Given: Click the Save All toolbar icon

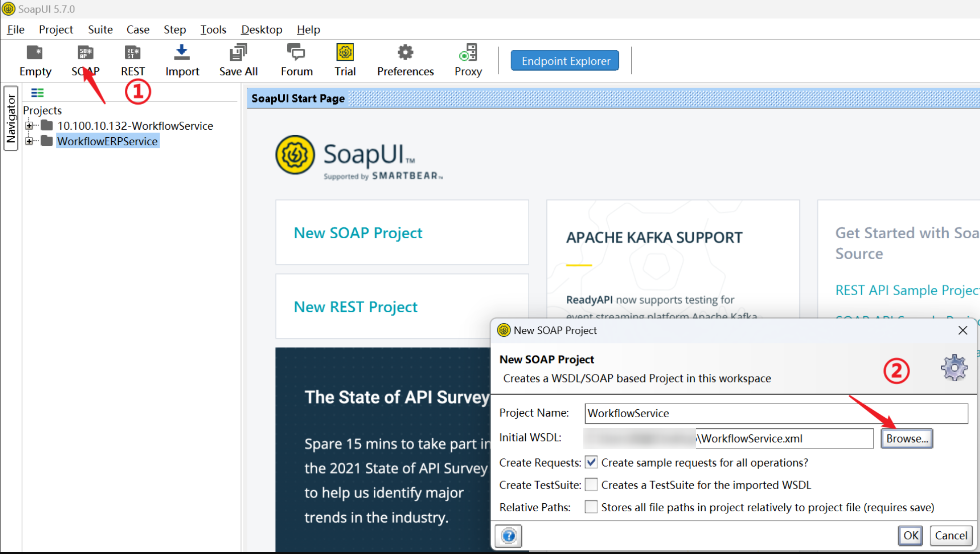Looking at the screenshot, I should tap(238, 53).
